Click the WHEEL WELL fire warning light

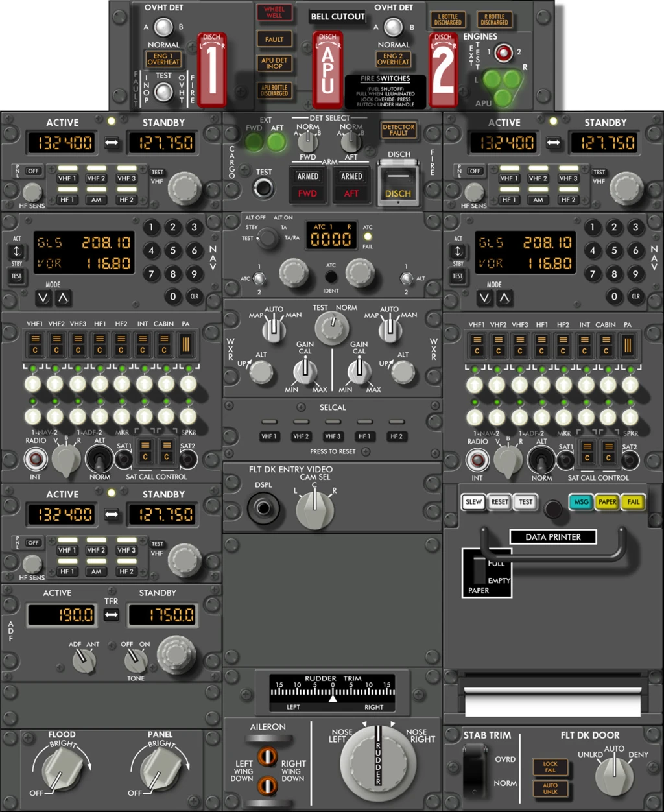click(x=274, y=12)
